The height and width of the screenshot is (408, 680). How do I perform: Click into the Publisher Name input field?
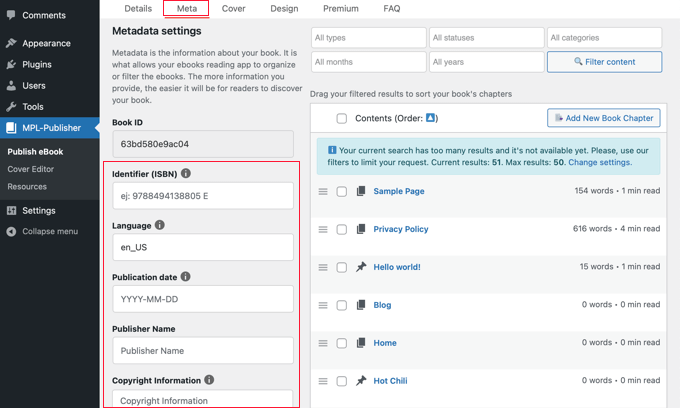click(203, 351)
